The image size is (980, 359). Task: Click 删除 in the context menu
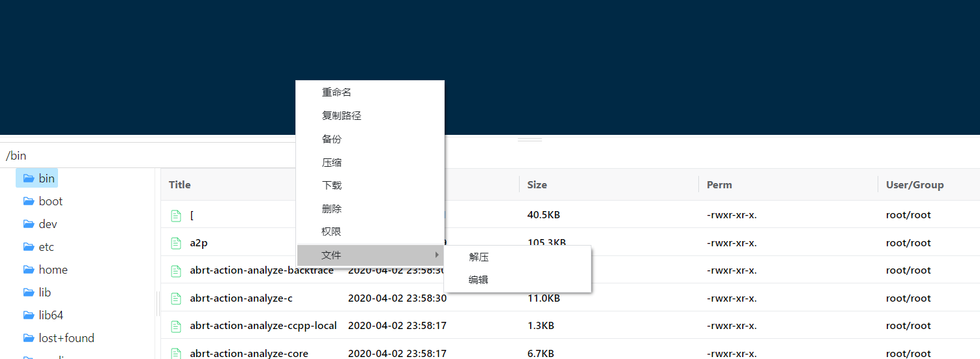[x=331, y=209]
